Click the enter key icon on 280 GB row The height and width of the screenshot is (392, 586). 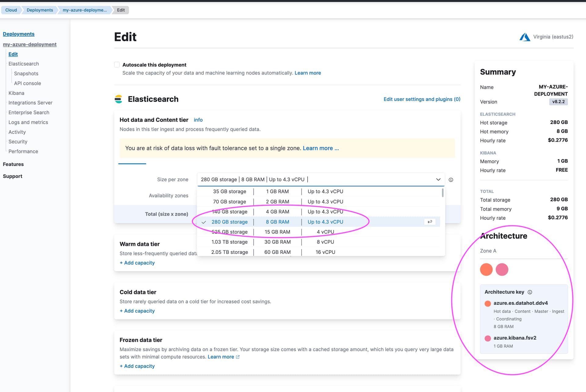pos(430,222)
